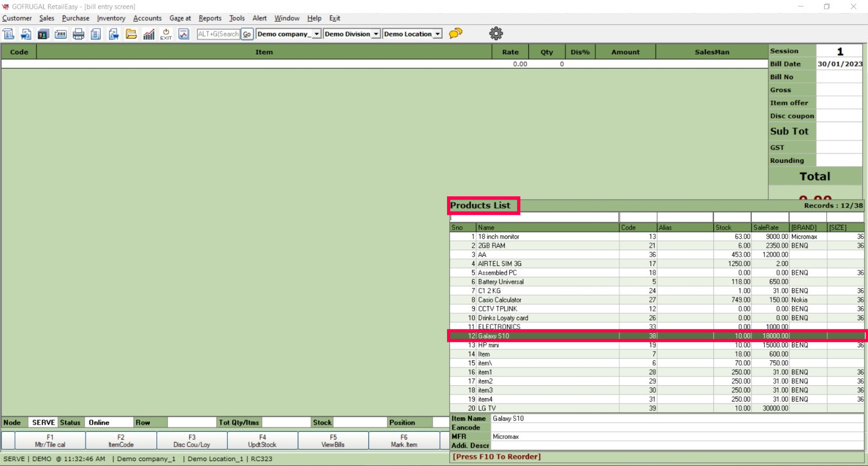Image resolution: width=868 pixels, height=466 pixels.
Task: Select highlighted 'Galaxy S10' product row
Action: (x=657, y=336)
